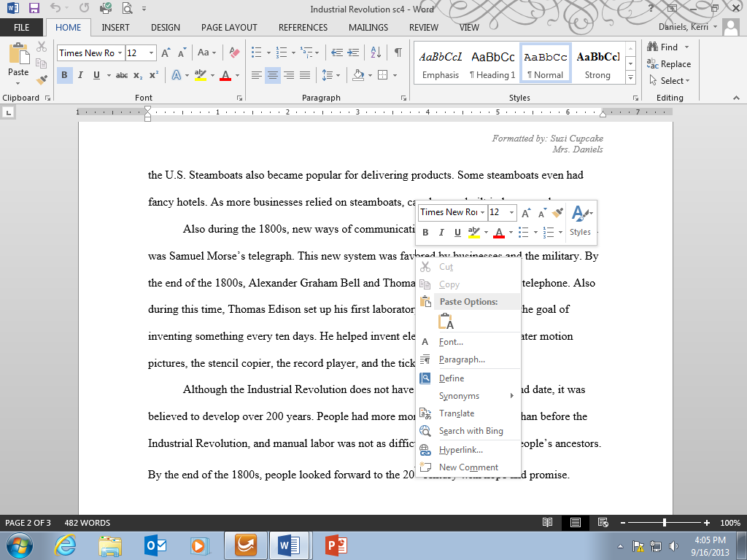Screen dimensions: 747x560
Task: Apply strikethrough formatting in the ribbon
Action: [x=122, y=75]
